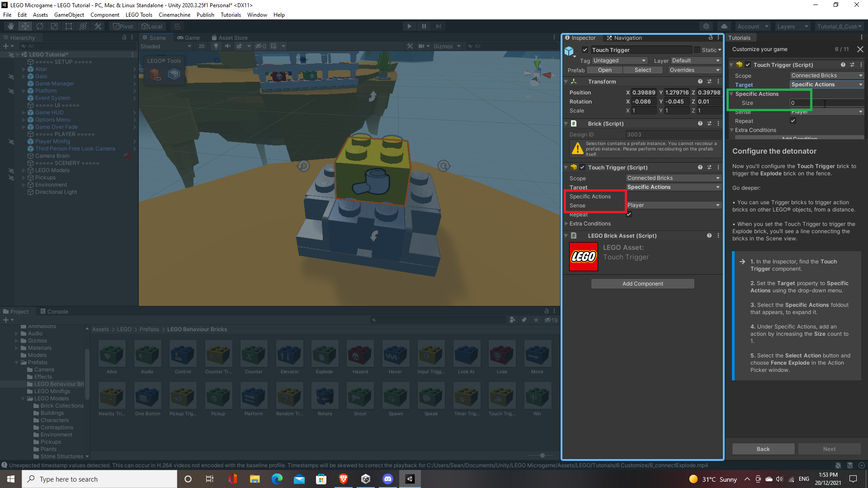Image resolution: width=868 pixels, height=488 pixels.
Task: Switch to Console tab
Action: (x=54, y=311)
